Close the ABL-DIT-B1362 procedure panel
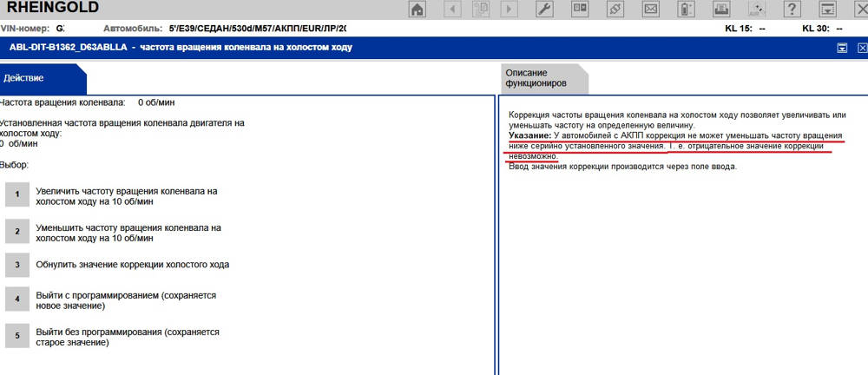This screenshot has width=868, height=375. (x=861, y=48)
